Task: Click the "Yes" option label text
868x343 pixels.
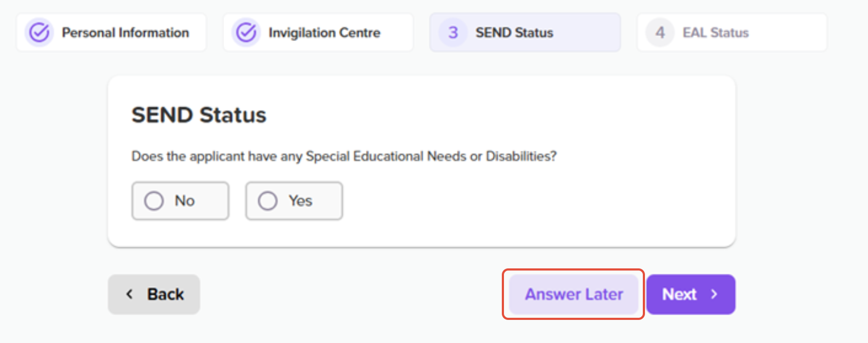Action: click(300, 201)
